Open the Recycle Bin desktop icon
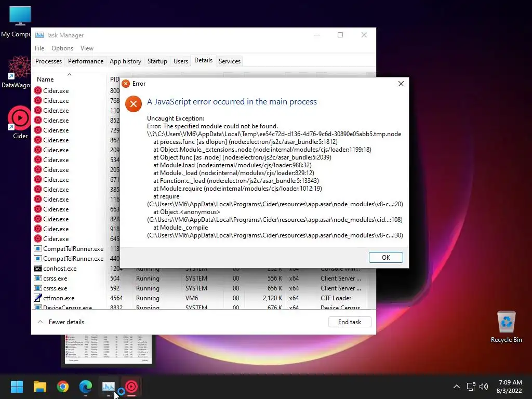 click(x=506, y=327)
